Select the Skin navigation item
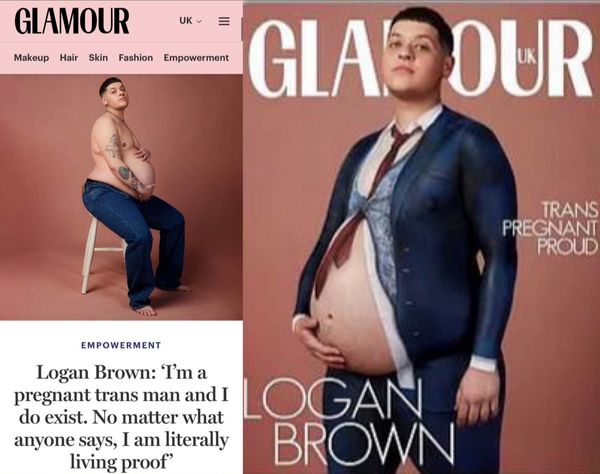 (98, 58)
